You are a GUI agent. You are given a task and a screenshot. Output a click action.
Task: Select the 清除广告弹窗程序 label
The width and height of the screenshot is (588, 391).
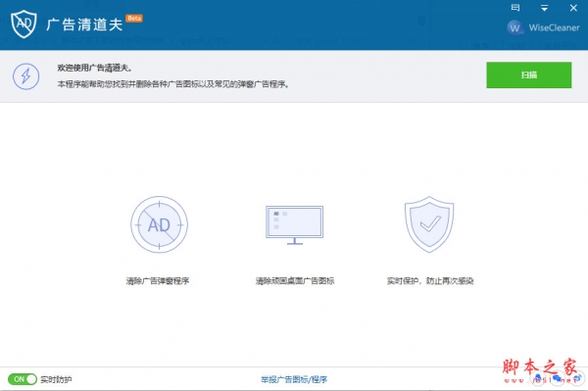pyautogui.click(x=158, y=281)
